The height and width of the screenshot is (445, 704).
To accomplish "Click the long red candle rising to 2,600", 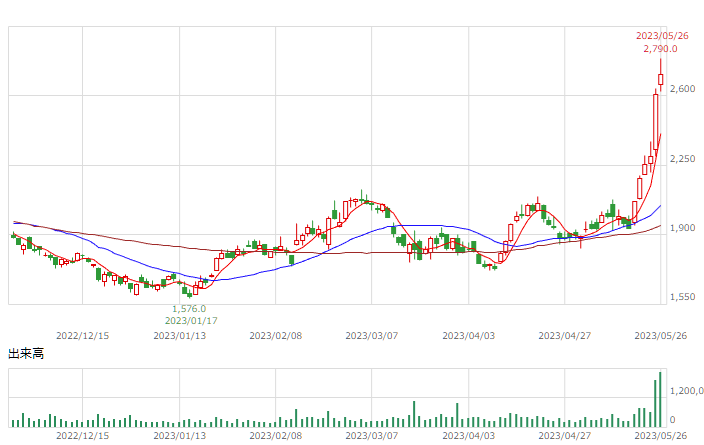I will pos(656,121).
